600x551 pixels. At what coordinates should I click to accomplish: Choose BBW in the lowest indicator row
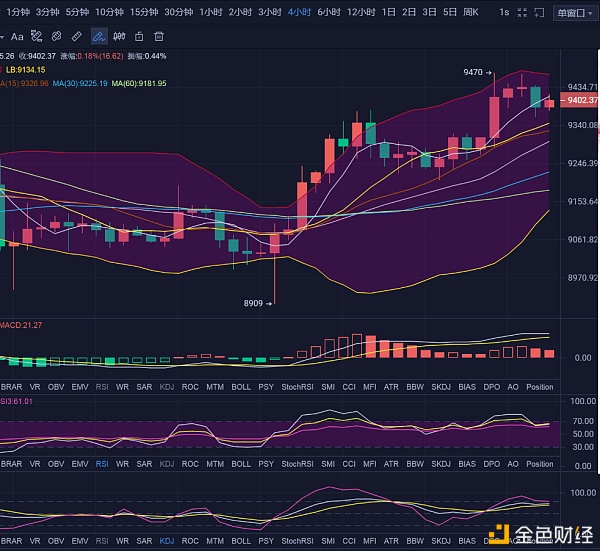[415, 541]
